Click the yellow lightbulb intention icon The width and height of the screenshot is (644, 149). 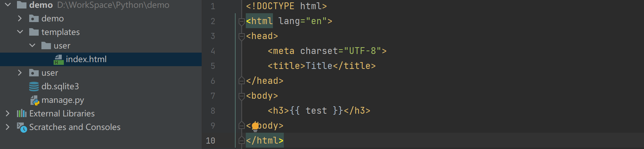pyautogui.click(x=255, y=126)
